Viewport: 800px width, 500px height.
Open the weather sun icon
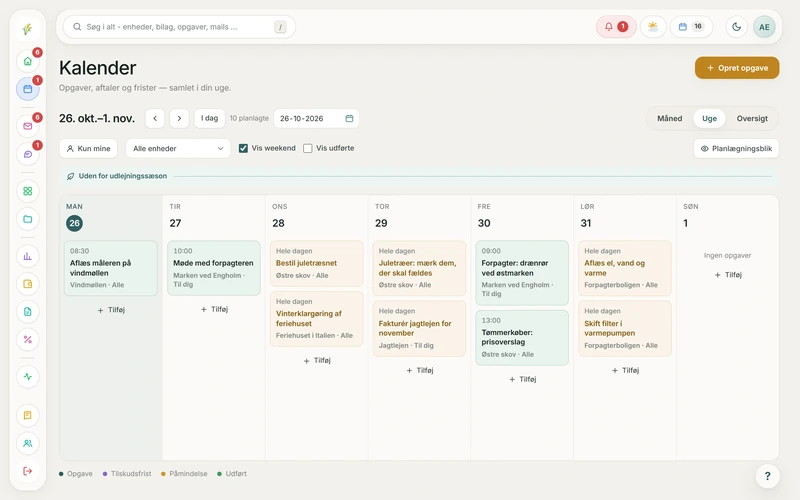[x=653, y=27]
